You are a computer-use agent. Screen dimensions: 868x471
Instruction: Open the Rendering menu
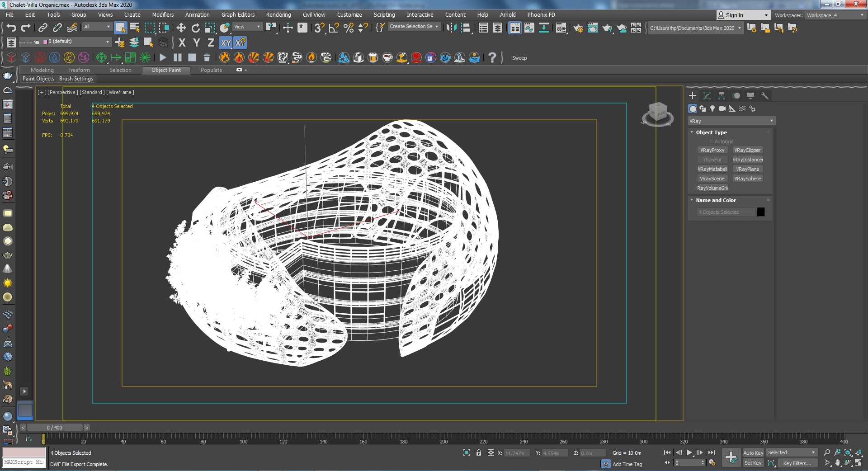[x=278, y=15]
